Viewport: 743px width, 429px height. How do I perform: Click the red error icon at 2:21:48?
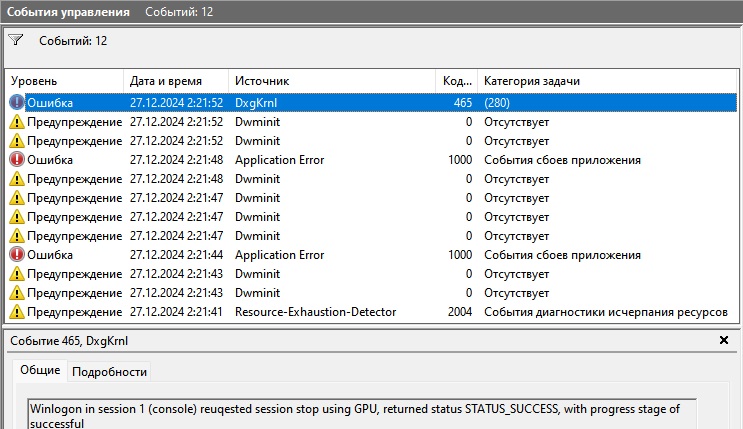pos(17,160)
